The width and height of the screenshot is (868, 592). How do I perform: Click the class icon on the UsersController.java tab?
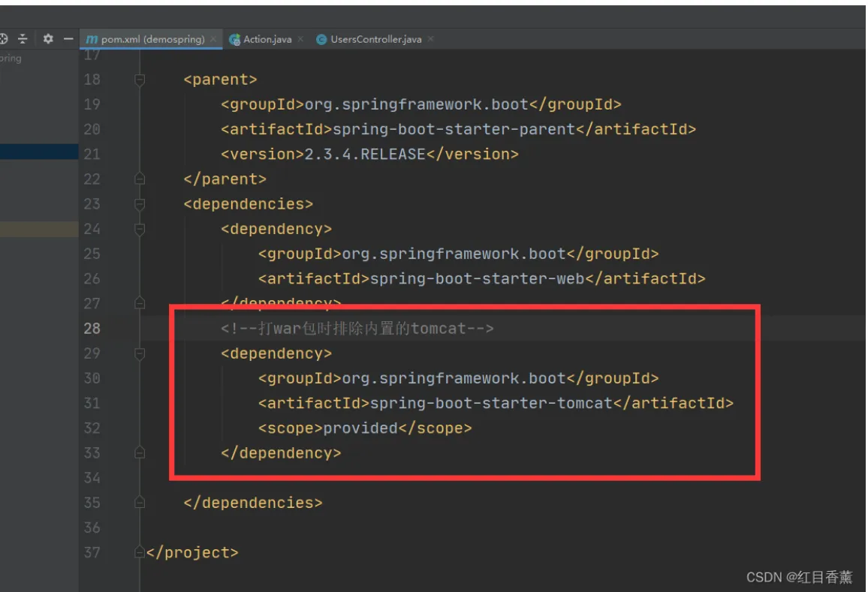click(x=321, y=39)
